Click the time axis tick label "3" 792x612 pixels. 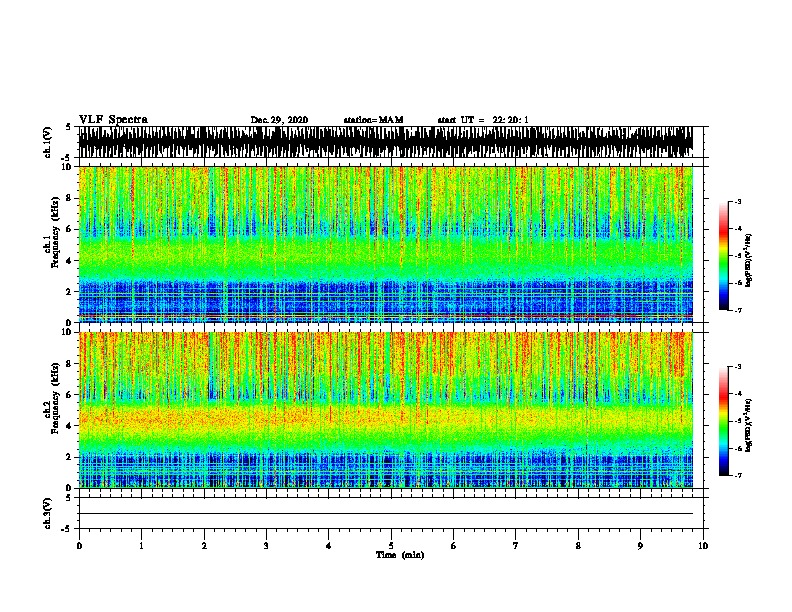coord(266,546)
